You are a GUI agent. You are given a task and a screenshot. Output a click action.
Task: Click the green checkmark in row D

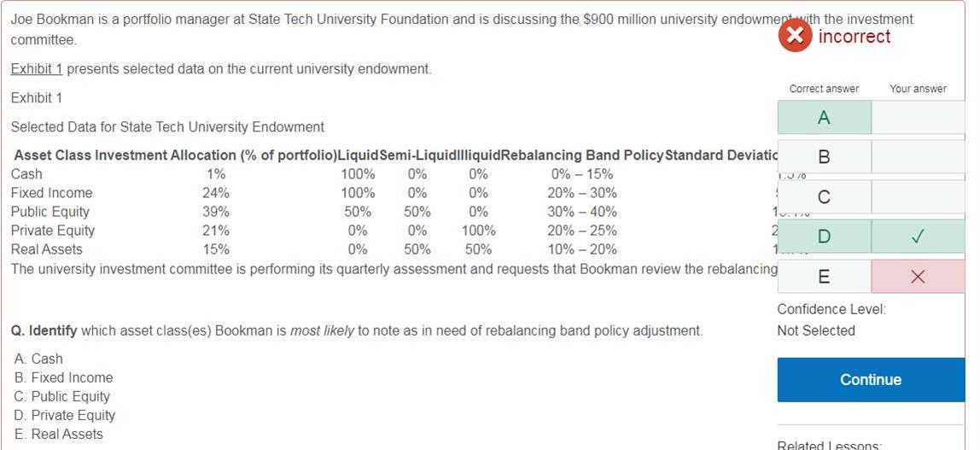918,235
